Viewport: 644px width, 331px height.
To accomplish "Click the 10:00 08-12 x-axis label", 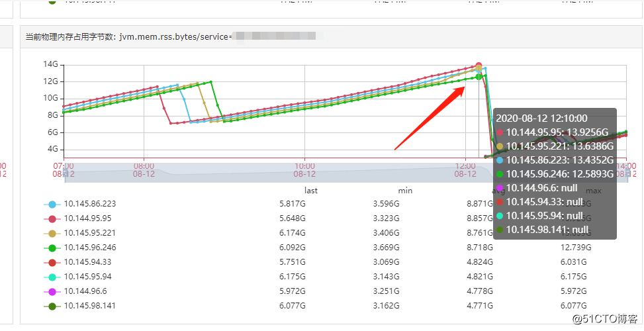I will point(304,170).
